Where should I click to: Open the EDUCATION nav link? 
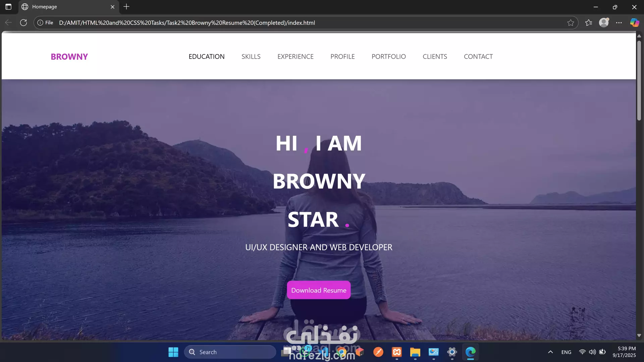pyautogui.click(x=207, y=57)
